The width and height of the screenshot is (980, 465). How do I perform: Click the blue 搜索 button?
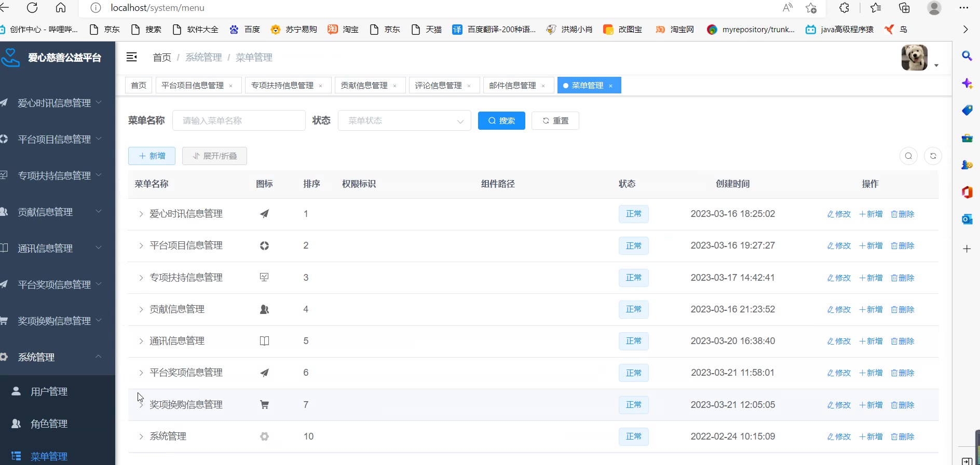[501, 121]
